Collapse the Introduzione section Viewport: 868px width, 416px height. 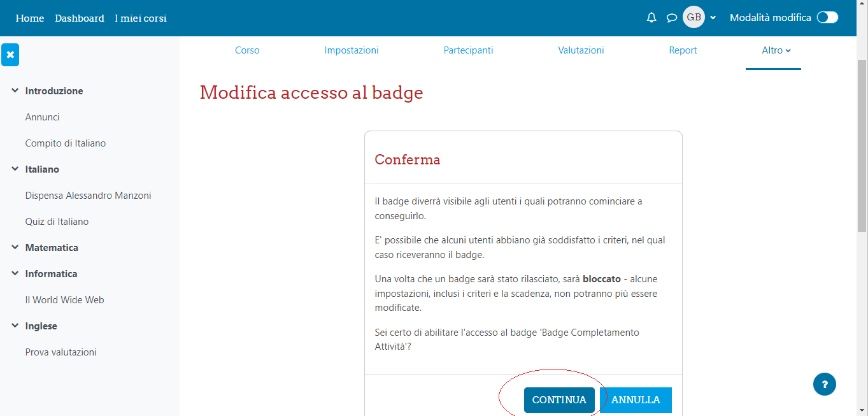15,91
